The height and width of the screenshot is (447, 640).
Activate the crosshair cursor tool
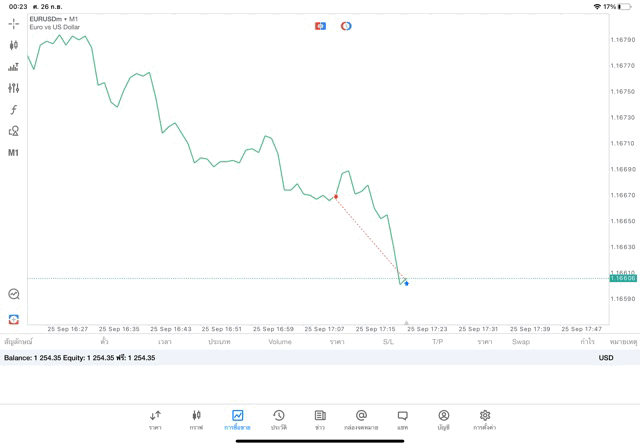coord(14,23)
